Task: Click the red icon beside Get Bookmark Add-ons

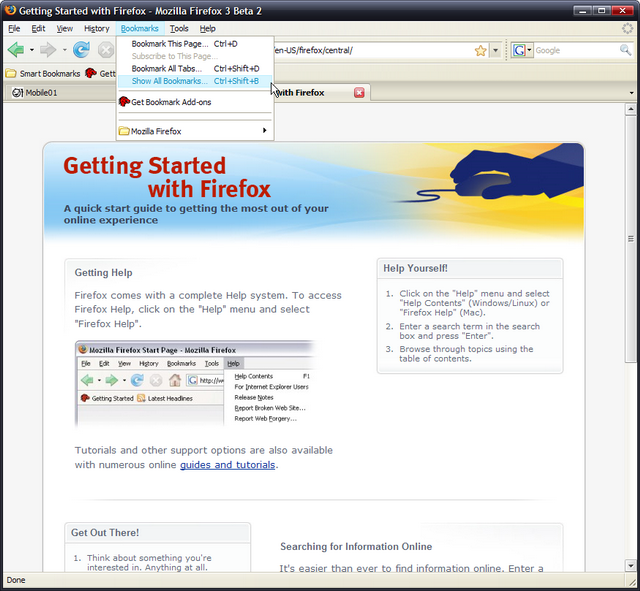Action: click(x=124, y=102)
